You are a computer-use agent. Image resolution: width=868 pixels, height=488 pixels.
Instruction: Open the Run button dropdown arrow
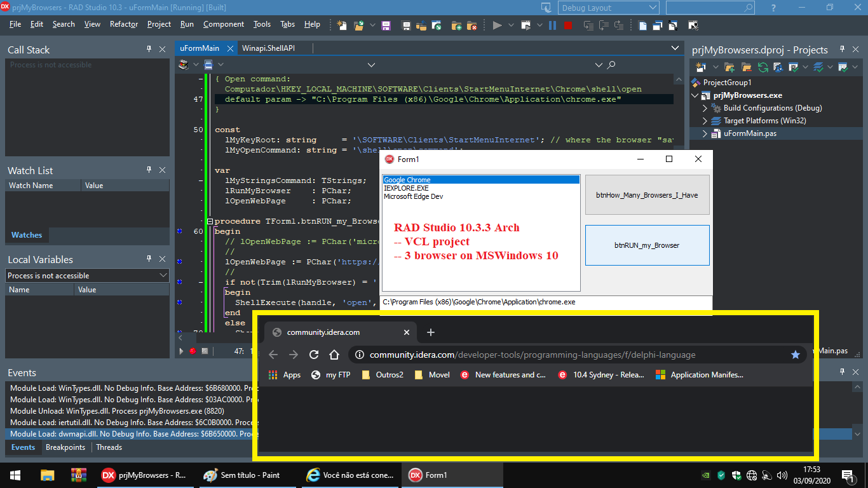tap(511, 25)
